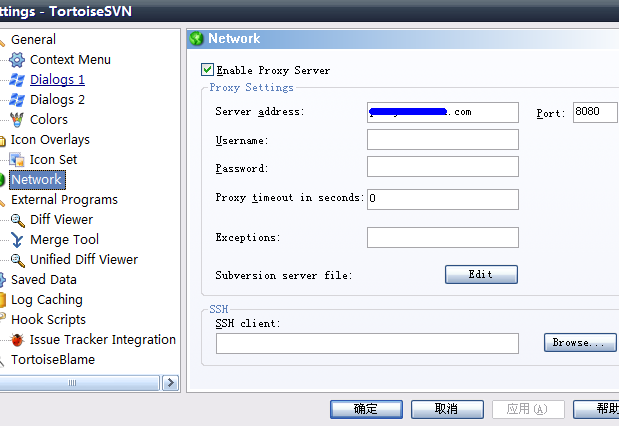This screenshot has height=426, width=619.
Task: Click Edit for Subversion server file
Action: (x=481, y=274)
